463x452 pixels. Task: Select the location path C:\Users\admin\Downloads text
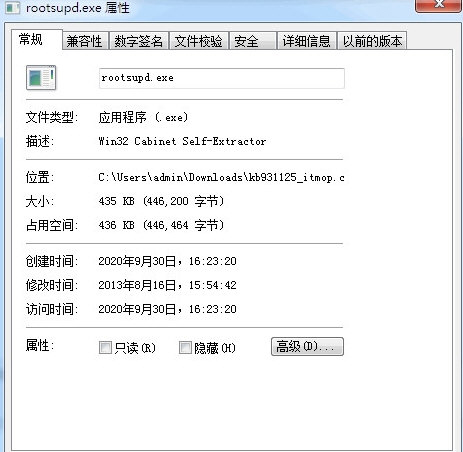point(221,177)
